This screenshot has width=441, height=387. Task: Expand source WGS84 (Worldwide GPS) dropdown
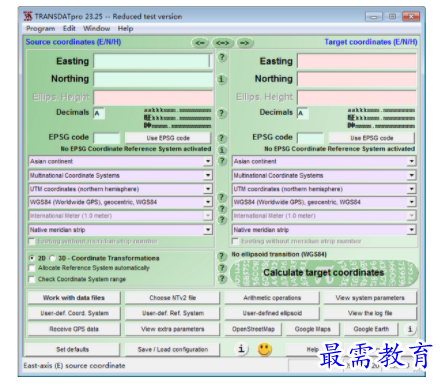[208, 202]
